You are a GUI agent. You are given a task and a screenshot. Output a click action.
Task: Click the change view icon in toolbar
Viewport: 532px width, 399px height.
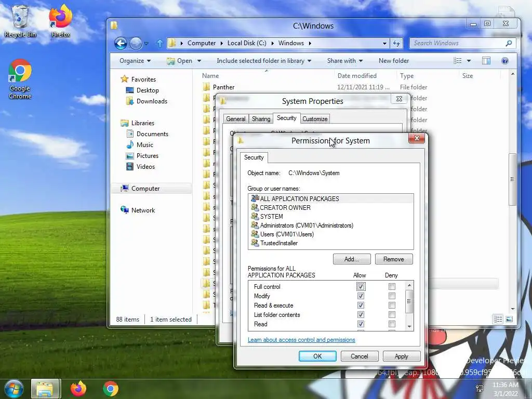457,61
